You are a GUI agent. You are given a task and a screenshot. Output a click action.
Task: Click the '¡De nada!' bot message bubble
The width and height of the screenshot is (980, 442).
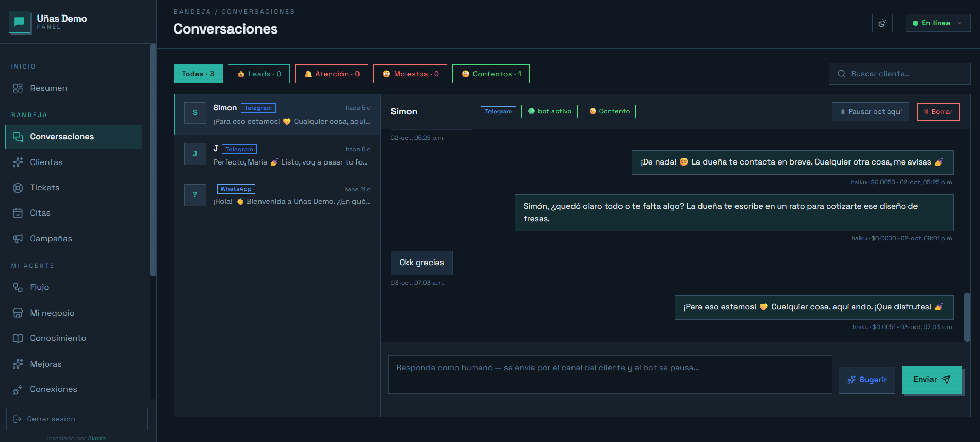coord(792,162)
